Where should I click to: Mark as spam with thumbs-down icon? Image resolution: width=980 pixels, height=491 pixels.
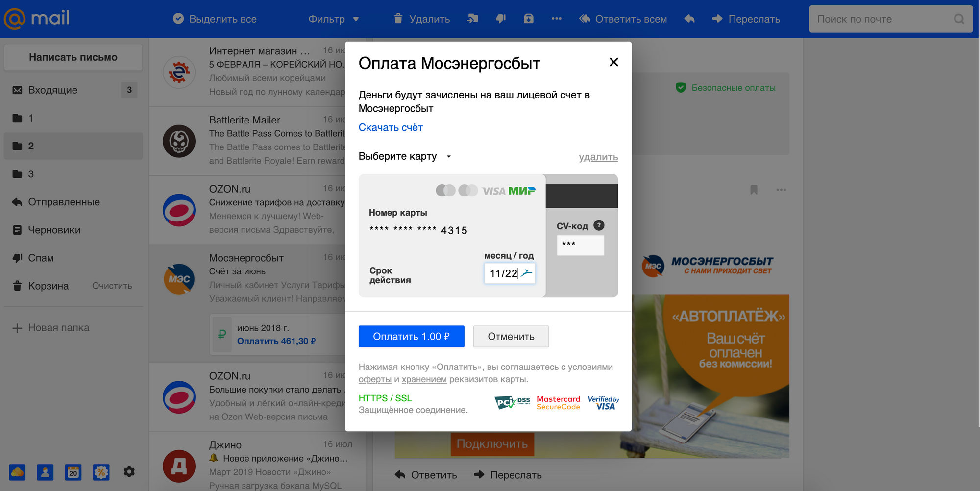(x=500, y=19)
